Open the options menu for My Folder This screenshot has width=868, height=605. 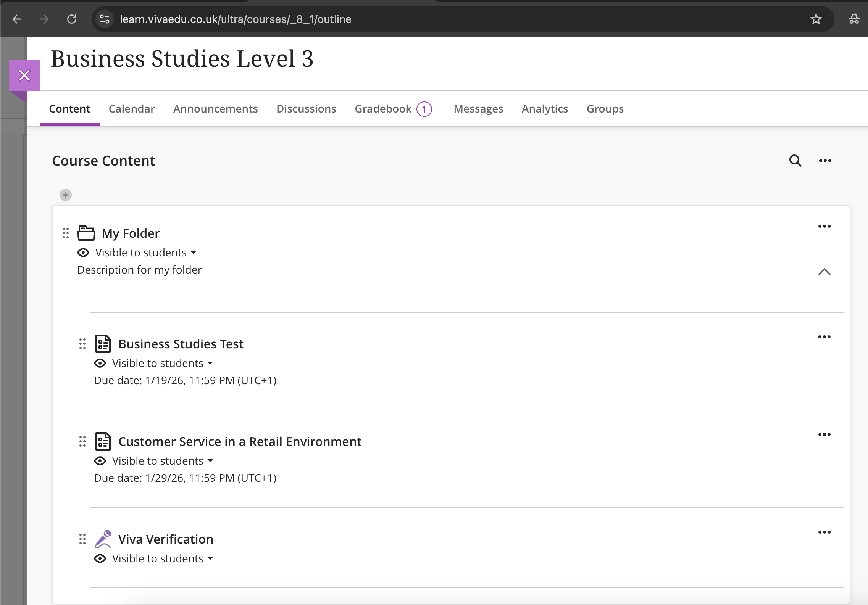click(x=824, y=226)
